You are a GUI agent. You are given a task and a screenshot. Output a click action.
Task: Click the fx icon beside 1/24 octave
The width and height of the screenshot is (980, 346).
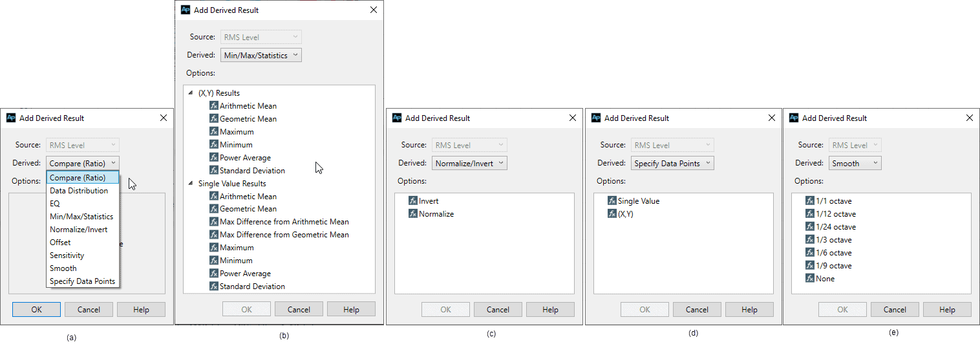click(x=810, y=227)
